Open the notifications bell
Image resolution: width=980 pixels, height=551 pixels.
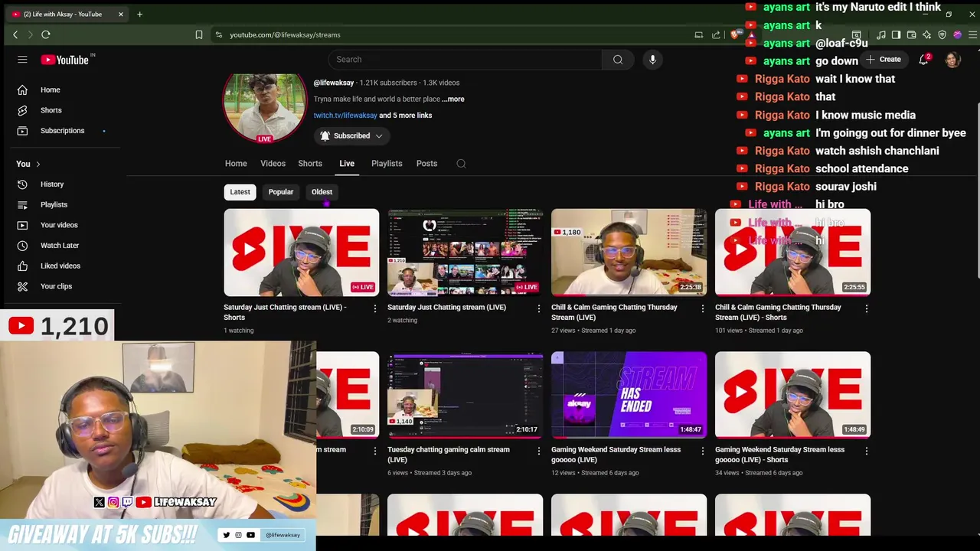click(924, 60)
